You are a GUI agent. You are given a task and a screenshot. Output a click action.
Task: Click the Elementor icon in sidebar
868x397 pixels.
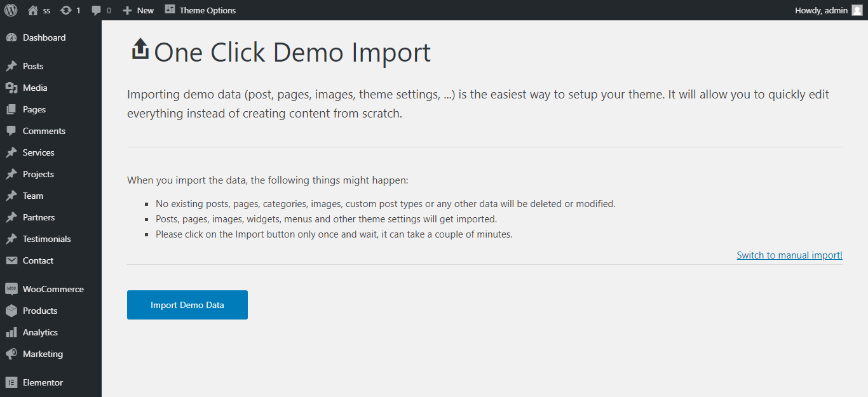tap(11, 382)
